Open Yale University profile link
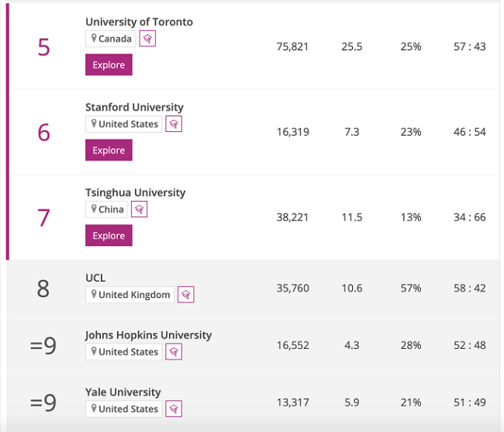The height and width of the screenshot is (432, 504). 123,392
